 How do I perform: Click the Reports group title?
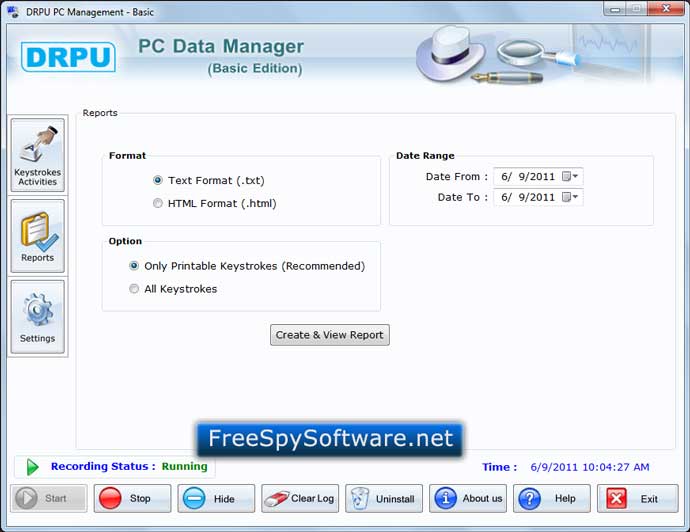pyautogui.click(x=100, y=113)
